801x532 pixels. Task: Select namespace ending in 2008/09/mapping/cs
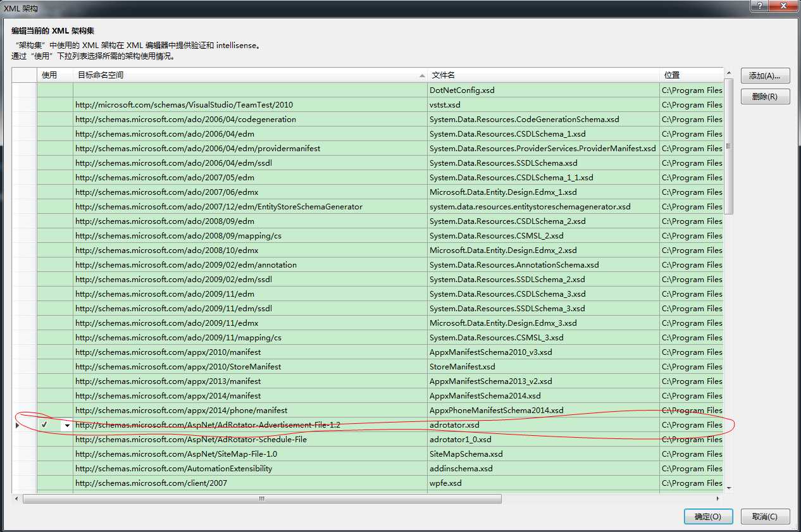(251, 236)
